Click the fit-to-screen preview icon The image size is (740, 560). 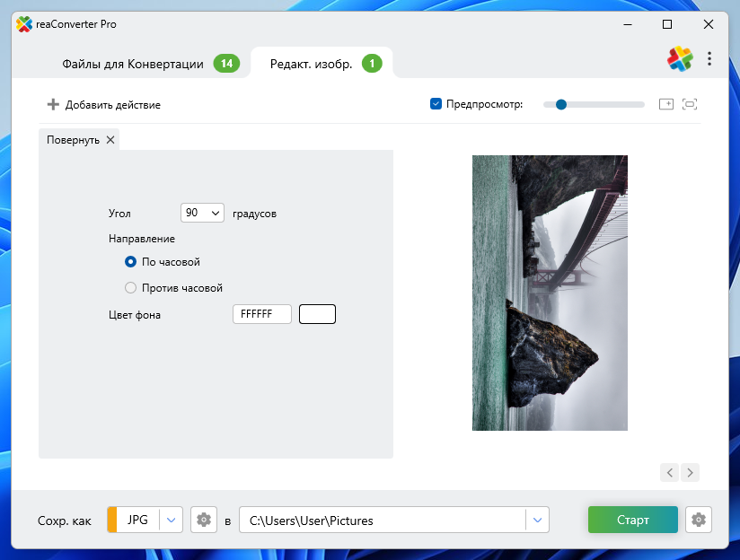coord(690,104)
